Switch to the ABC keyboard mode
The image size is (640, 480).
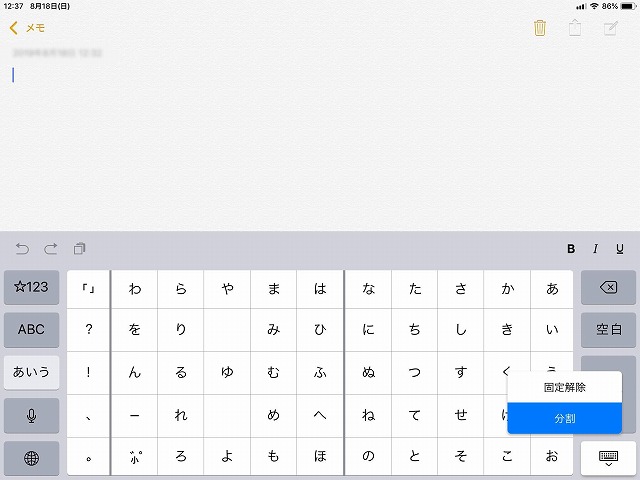(x=31, y=330)
